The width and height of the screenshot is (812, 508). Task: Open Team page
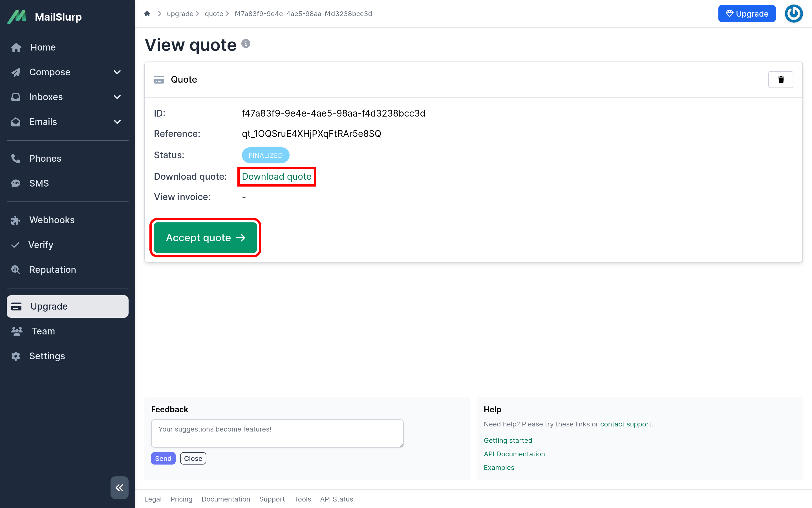pyautogui.click(x=67, y=331)
